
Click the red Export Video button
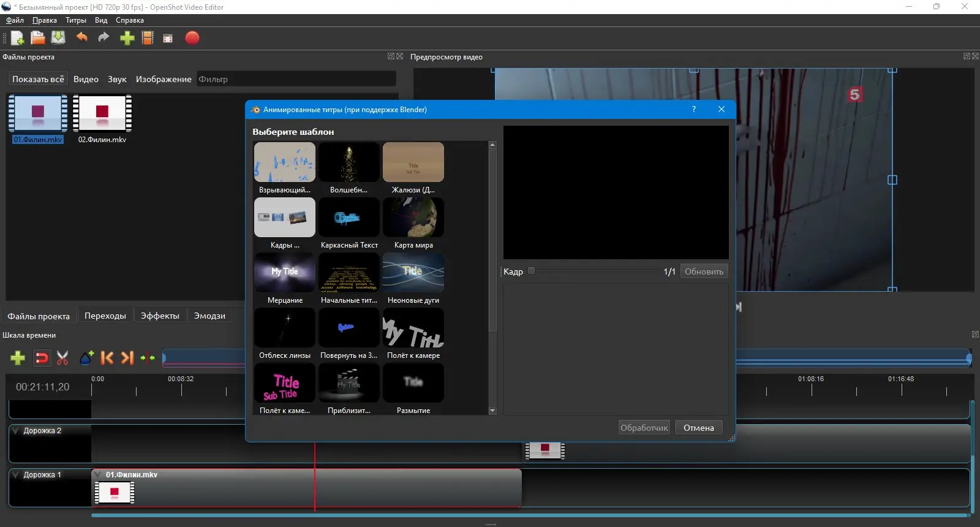pyautogui.click(x=192, y=38)
